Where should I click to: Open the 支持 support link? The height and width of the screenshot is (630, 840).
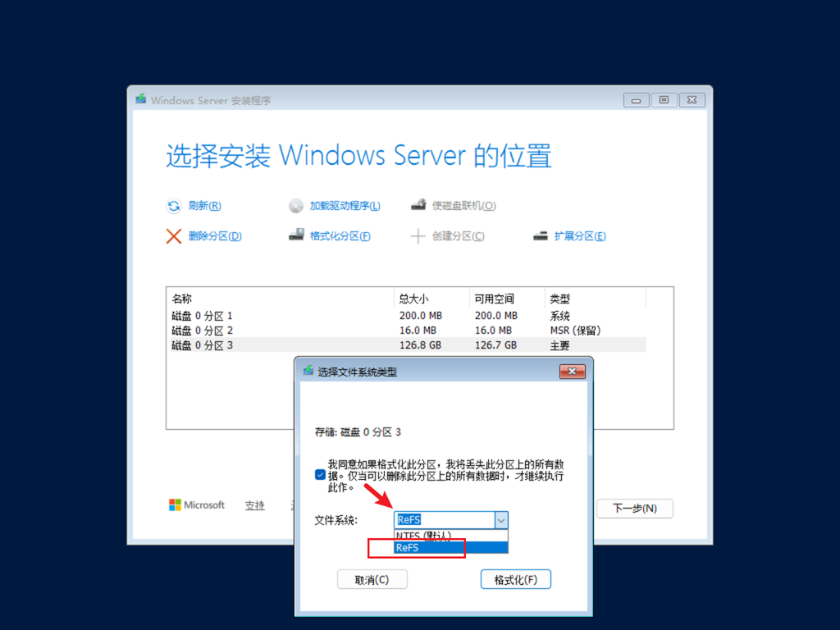(254, 505)
